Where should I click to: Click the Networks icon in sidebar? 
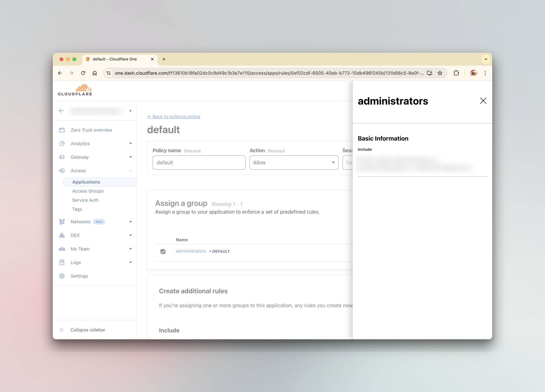(x=62, y=222)
